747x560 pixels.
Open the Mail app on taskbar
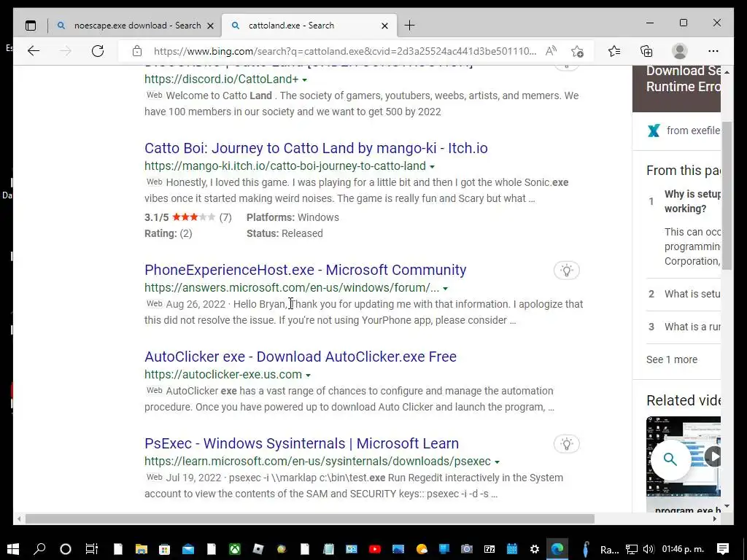coord(188,549)
